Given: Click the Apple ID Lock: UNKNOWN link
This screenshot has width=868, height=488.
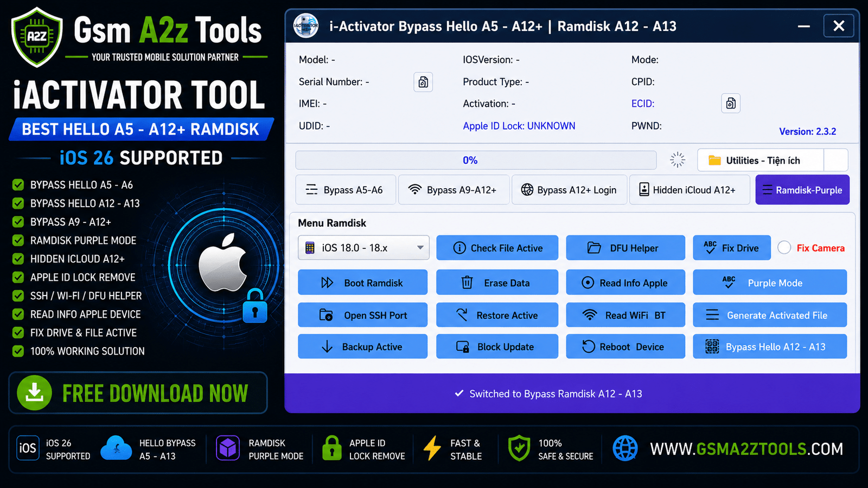Looking at the screenshot, I should (x=519, y=126).
